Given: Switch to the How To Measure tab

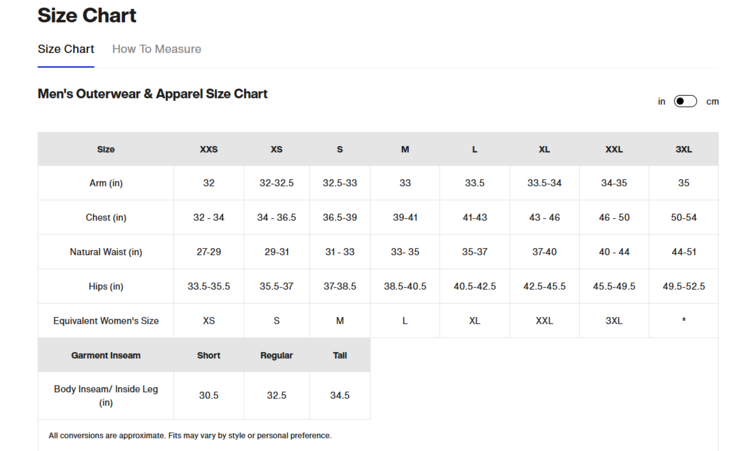Looking at the screenshot, I should (156, 49).
